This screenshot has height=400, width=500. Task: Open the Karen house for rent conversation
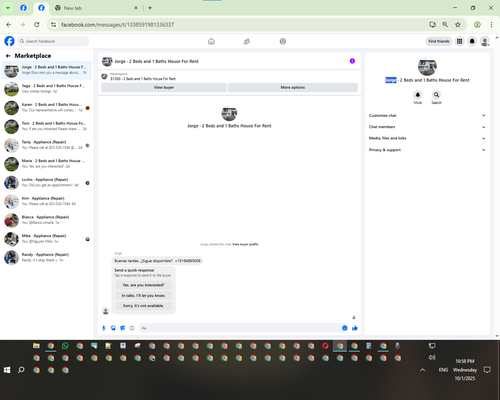47,107
